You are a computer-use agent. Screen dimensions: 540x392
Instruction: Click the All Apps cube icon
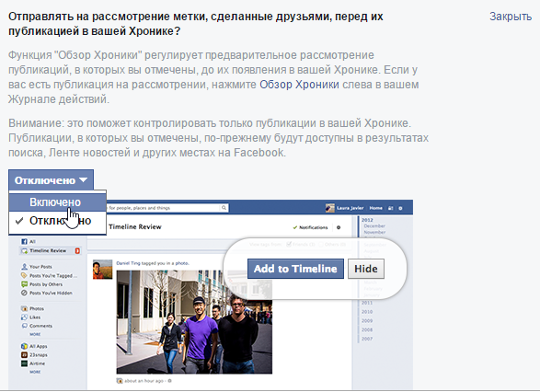point(24,346)
